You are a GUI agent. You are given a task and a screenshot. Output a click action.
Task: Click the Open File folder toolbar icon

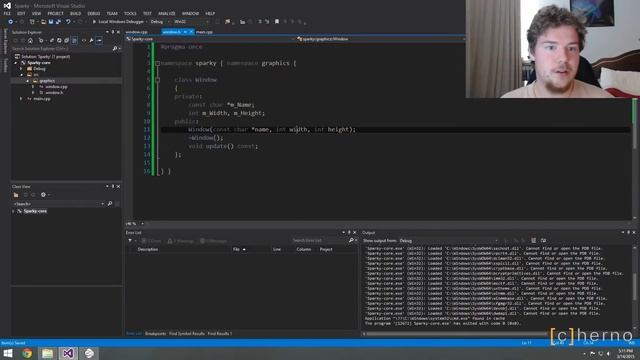click(x=43, y=22)
